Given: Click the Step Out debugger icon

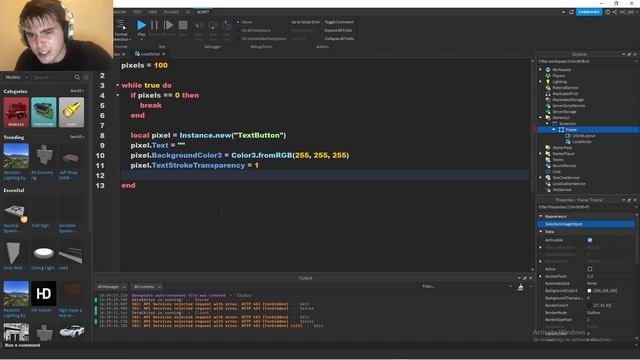Looking at the screenshot, I should (x=226, y=26).
